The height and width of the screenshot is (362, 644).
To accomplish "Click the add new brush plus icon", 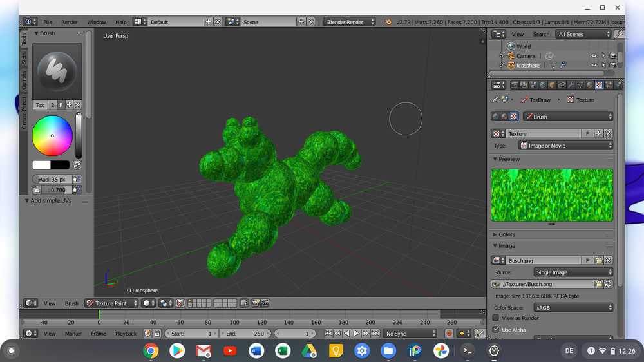I will (69, 105).
